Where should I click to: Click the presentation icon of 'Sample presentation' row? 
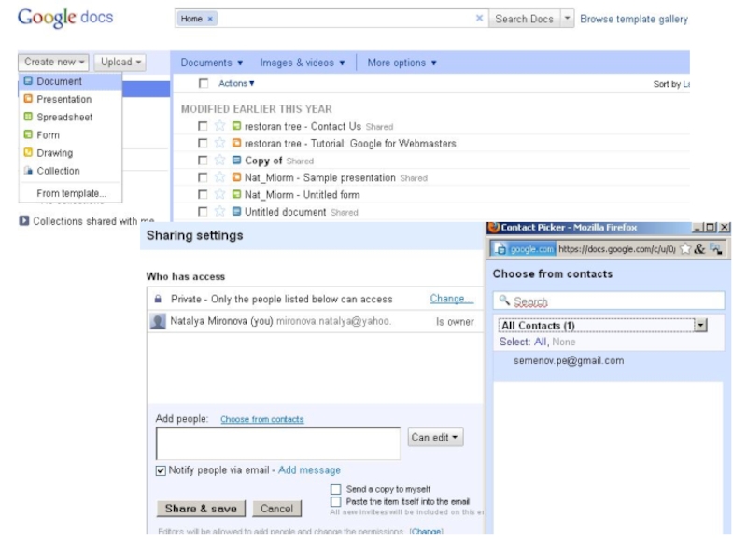point(236,177)
